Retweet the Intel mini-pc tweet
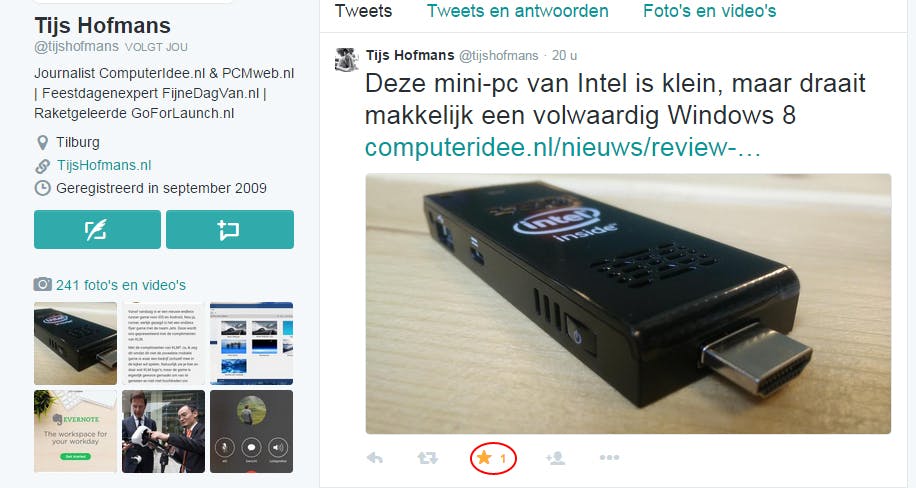The height and width of the screenshot is (488, 916). (428, 458)
